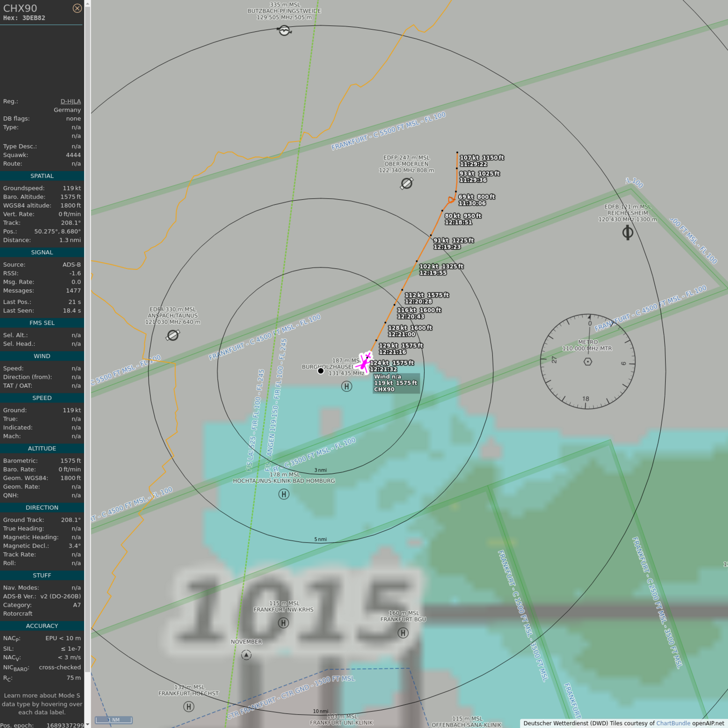Click the magenta CHX90 helicopter icon
The width and height of the screenshot is (728, 728).
[x=364, y=362]
